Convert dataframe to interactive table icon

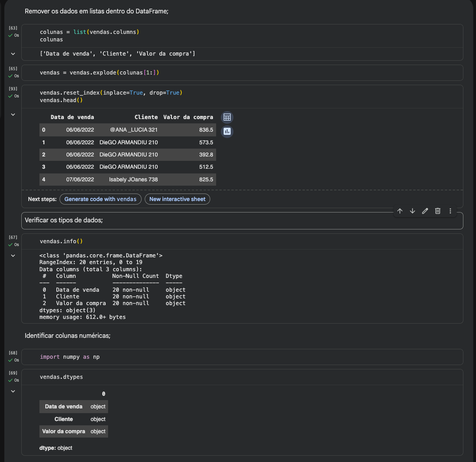227,117
